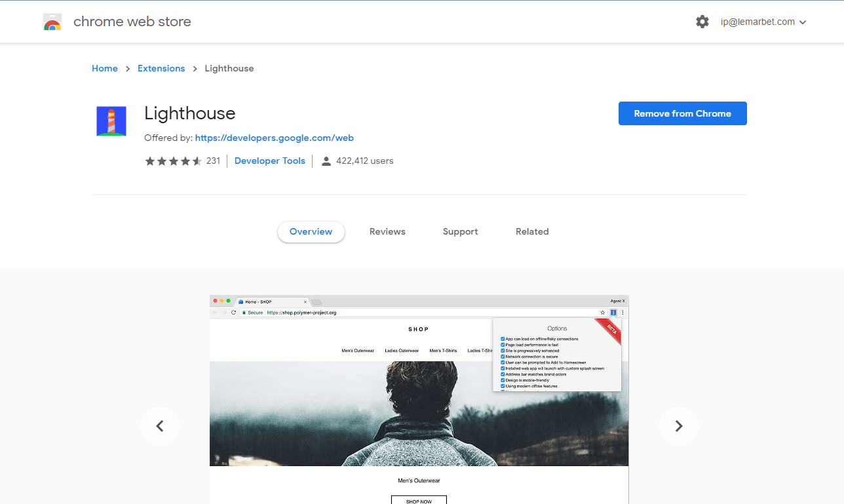
Task: Click the Lighthouse extension icon
Action: 111,121
